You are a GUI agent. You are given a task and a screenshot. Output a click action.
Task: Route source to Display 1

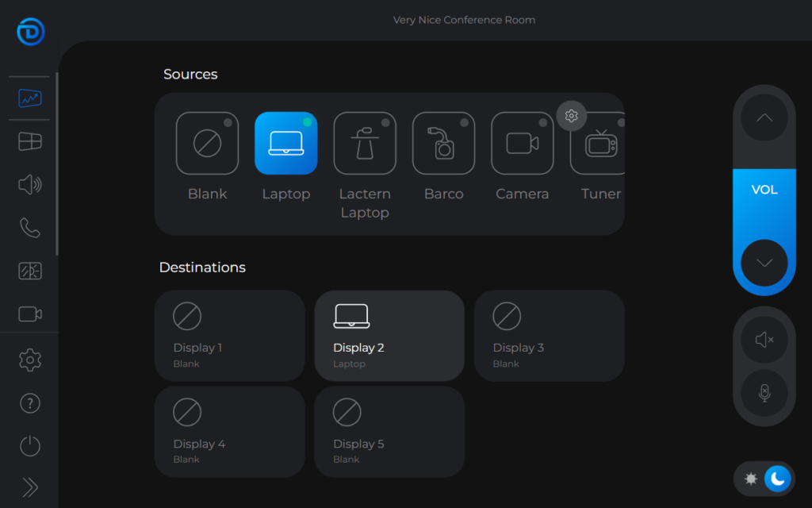[x=229, y=336]
